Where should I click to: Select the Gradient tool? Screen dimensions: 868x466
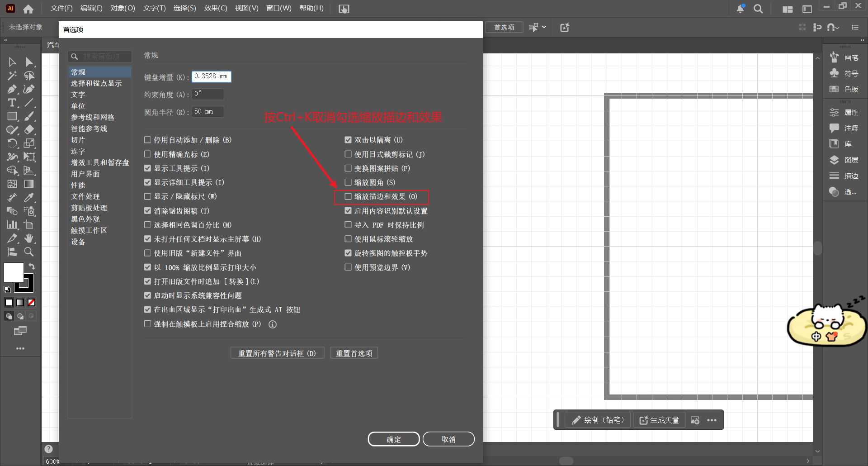[29, 184]
